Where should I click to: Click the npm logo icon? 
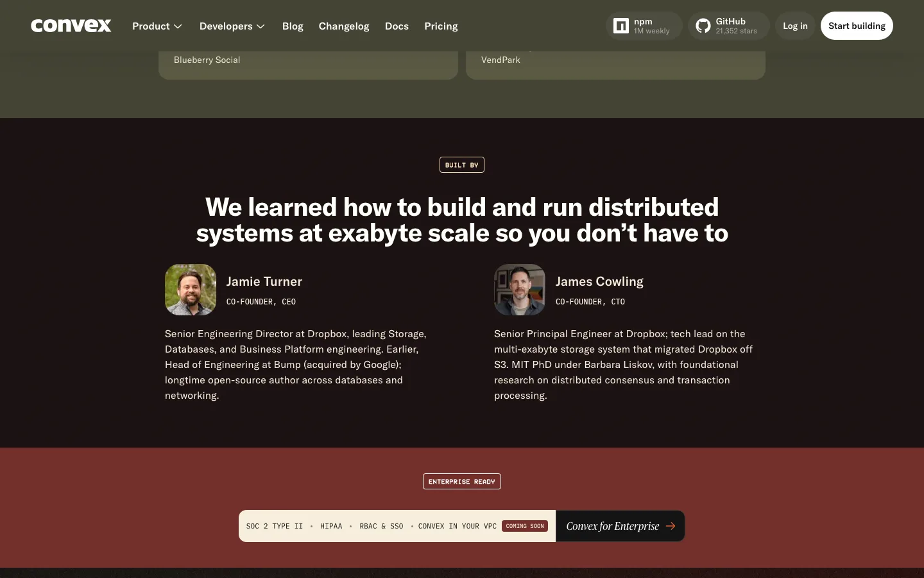point(620,26)
